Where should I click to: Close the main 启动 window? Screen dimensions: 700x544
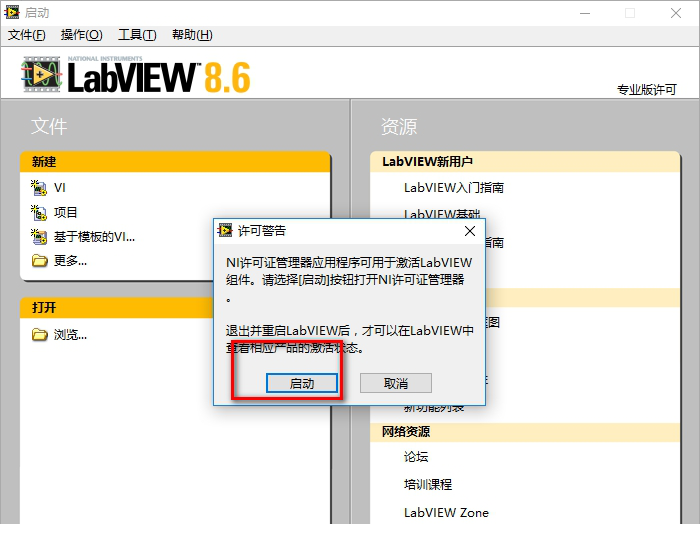(676, 13)
